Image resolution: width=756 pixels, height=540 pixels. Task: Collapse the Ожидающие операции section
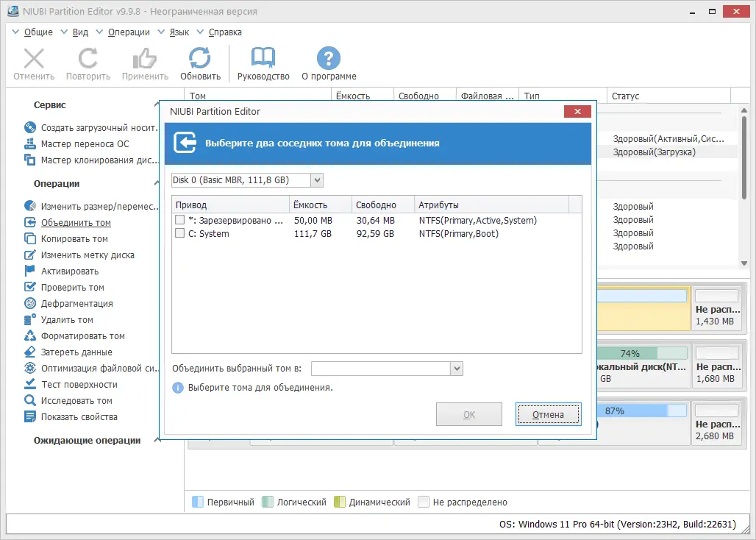[157, 440]
